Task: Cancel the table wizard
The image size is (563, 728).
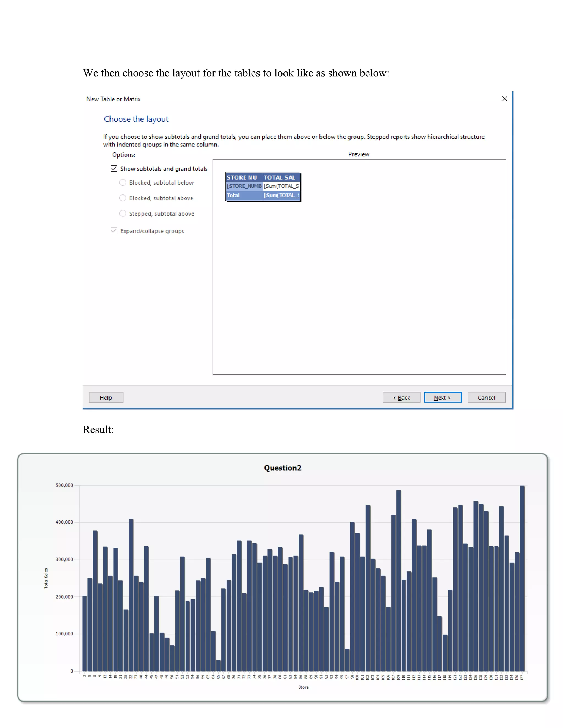Action: (486, 397)
